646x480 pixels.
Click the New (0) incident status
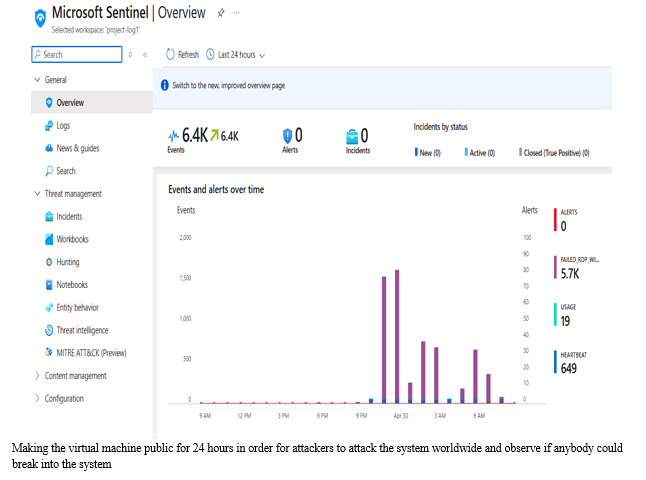coord(428,152)
